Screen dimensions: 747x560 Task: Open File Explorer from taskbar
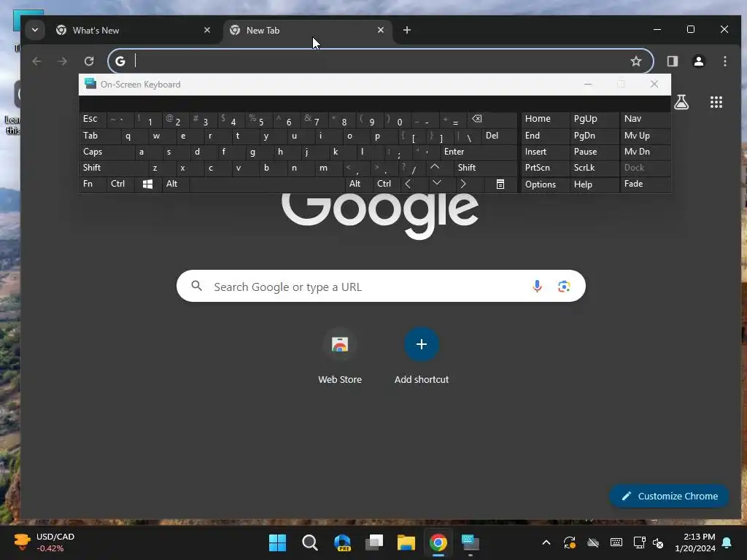coord(406,542)
